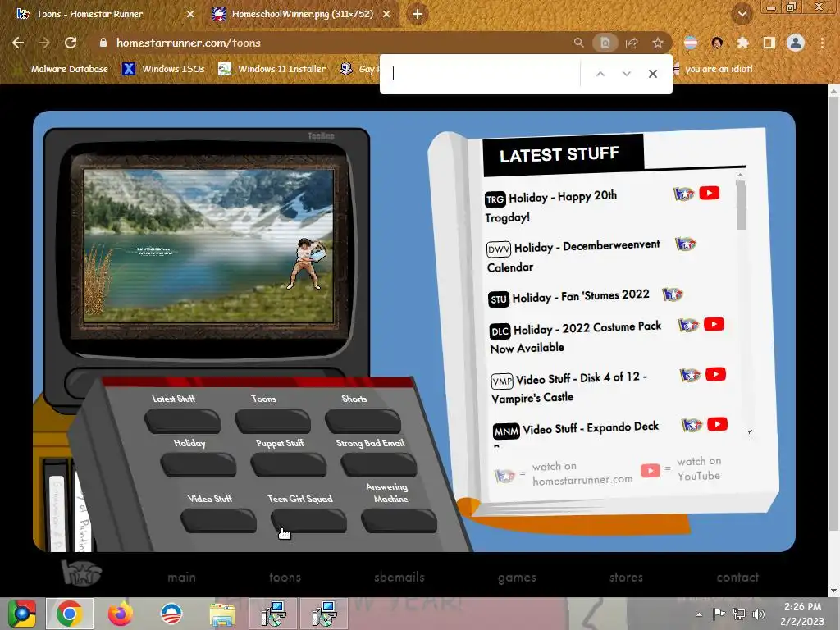Toggle the browser side panel icon
Image resolution: width=840 pixels, height=630 pixels.
tap(769, 43)
